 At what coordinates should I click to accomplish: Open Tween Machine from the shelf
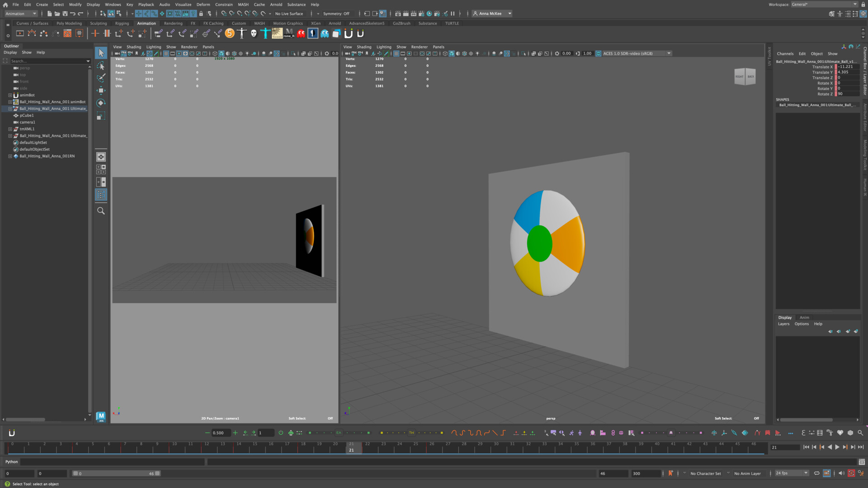tap(278, 33)
